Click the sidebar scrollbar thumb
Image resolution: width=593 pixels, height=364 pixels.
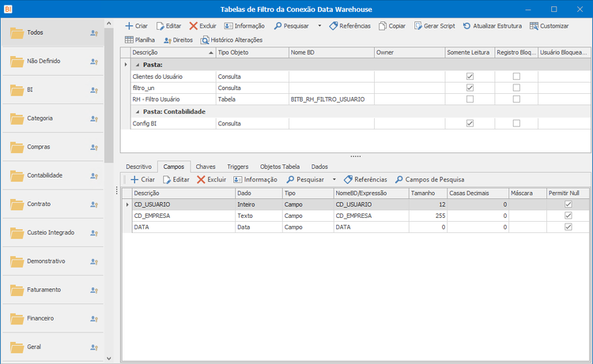pyautogui.click(x=109, y=96)
